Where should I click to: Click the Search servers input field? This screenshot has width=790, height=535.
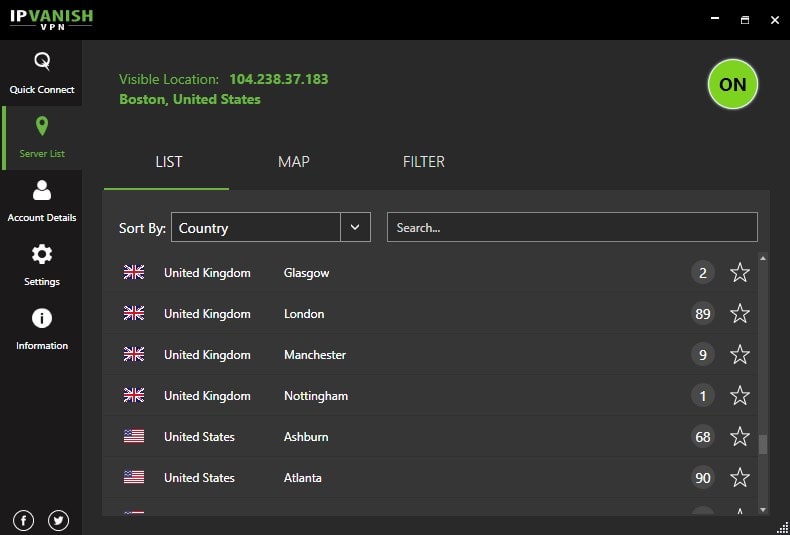[x=572, y=227]
